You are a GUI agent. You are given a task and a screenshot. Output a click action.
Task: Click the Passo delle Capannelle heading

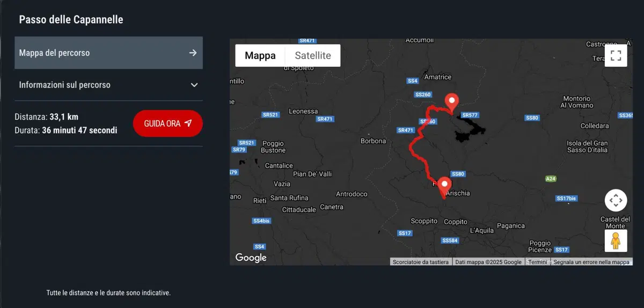click(x=71, y=19)
